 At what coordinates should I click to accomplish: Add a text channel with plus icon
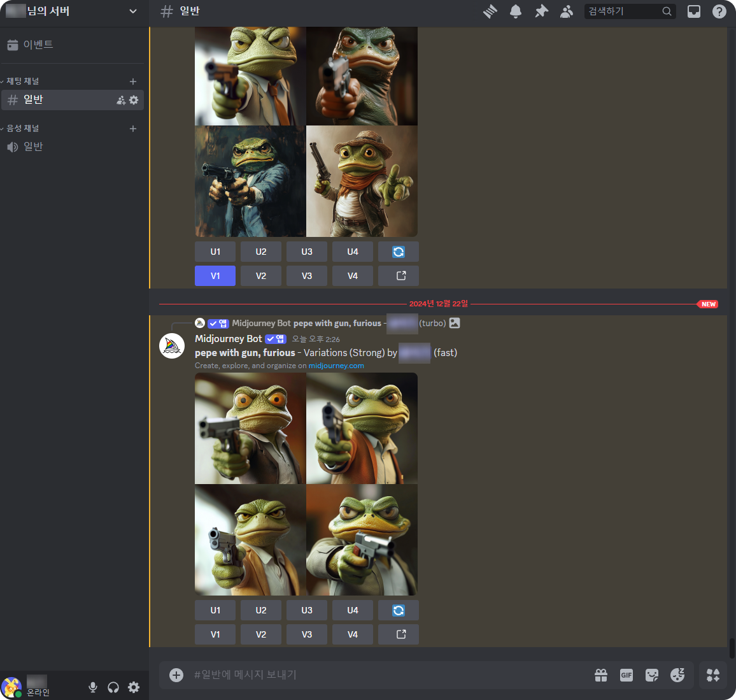pos(133,82)
